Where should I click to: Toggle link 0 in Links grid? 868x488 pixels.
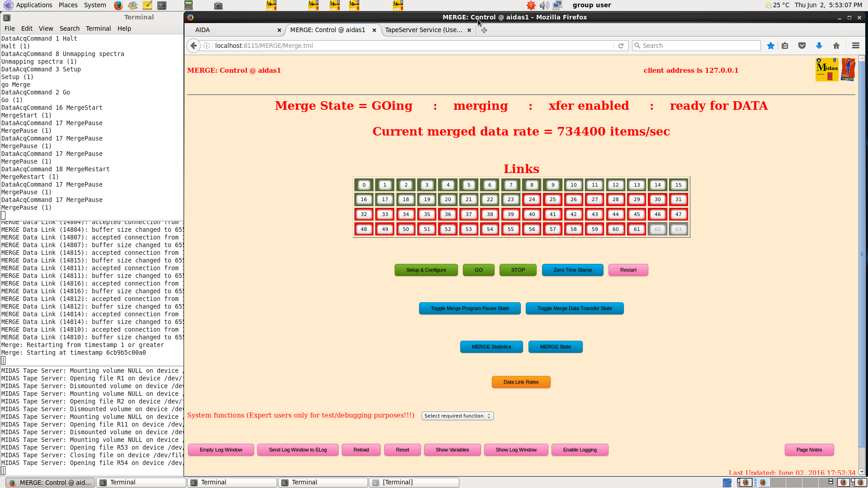tap(364, 185)
